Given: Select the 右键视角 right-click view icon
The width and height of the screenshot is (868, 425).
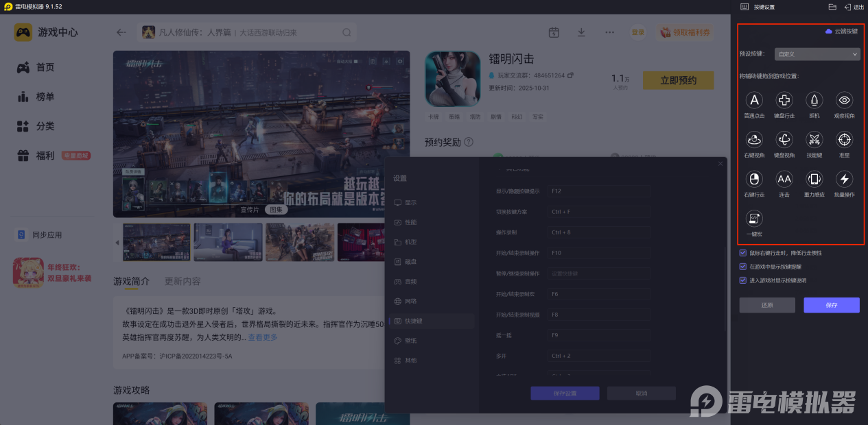Looking at the screenshot, I should click(754, 140).
